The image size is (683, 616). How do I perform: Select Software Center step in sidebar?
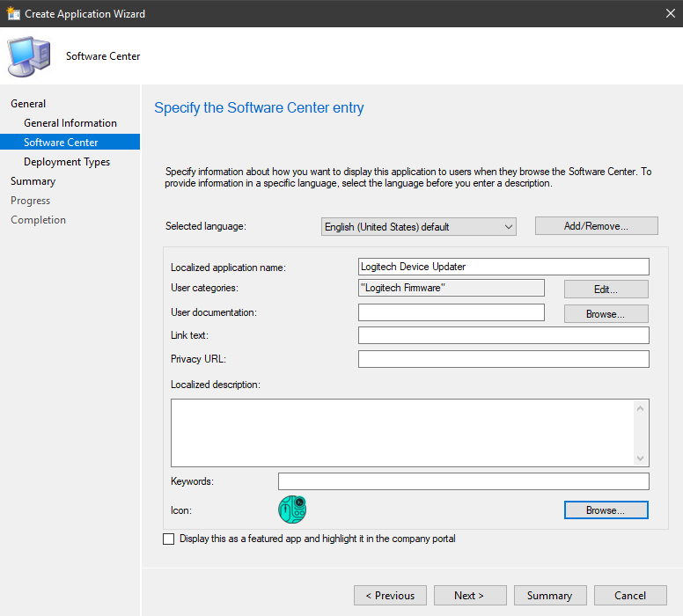pos(70,142)
